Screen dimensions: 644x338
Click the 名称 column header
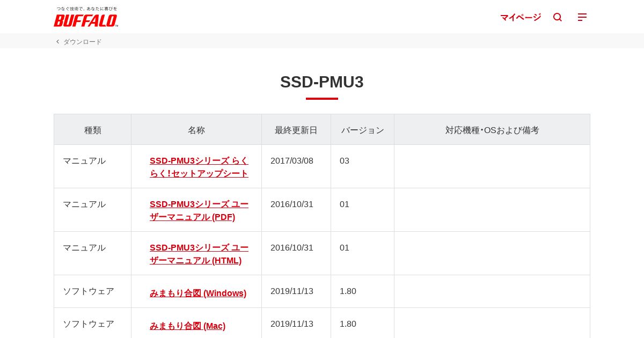pyautogui.click(x=196, y=130)
